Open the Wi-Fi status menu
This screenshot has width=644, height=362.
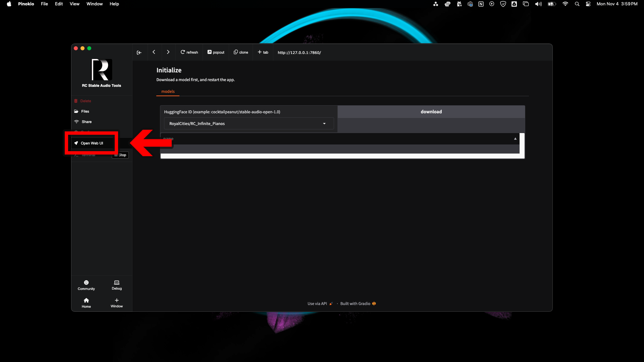click(x=565, y=4)
